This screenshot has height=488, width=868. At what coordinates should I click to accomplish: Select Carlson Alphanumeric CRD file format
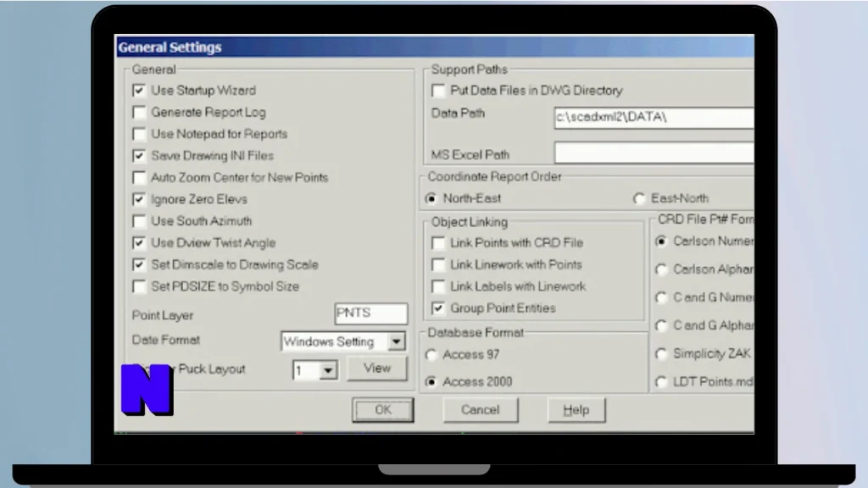[x=661, y=269]
